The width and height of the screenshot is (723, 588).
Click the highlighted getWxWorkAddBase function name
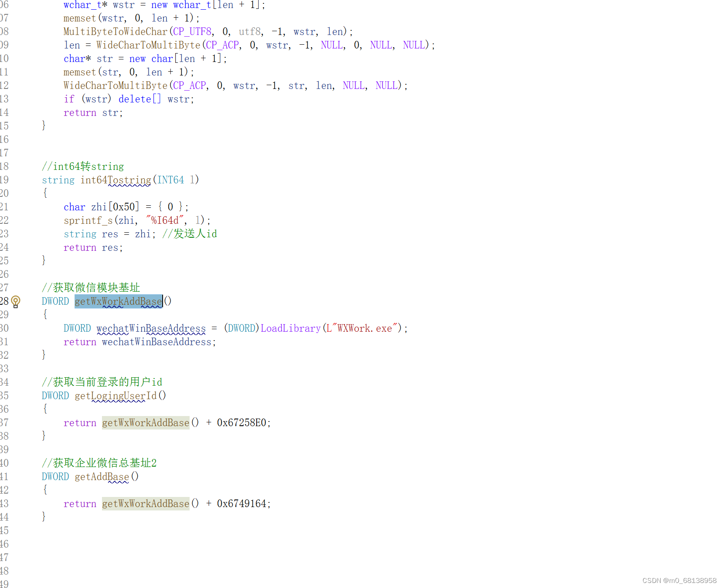point(118,301)
